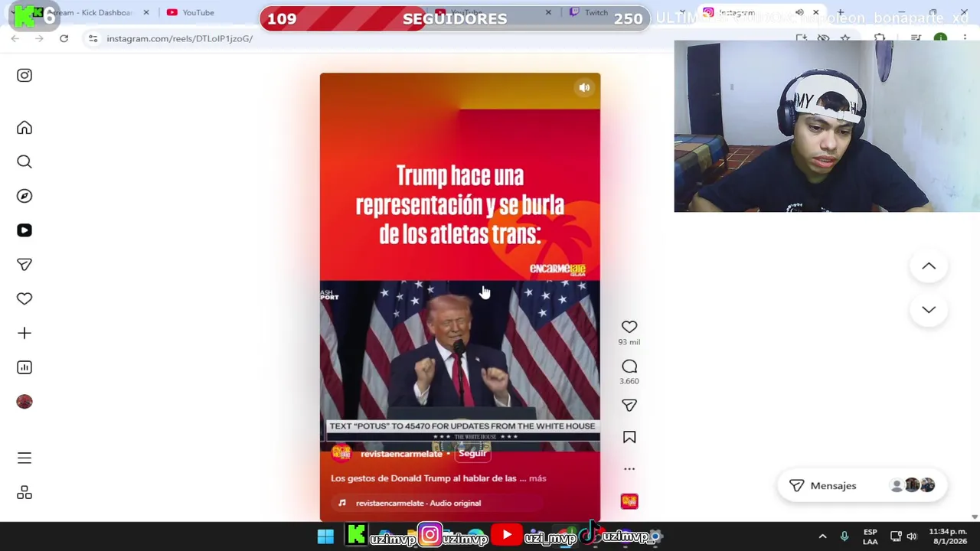
Task: Share the reel via paper-plane icon
Action: click(629, 406)
